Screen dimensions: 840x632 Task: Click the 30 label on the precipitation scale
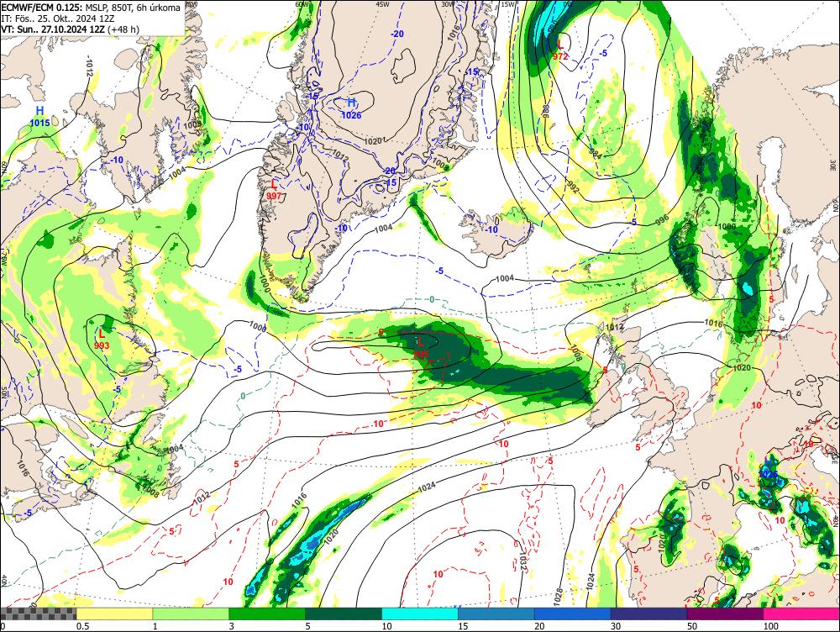[616, 626]
